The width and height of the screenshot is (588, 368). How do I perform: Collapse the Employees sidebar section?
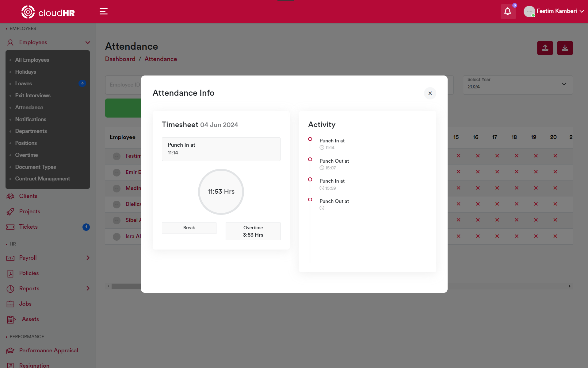point(88,42)
